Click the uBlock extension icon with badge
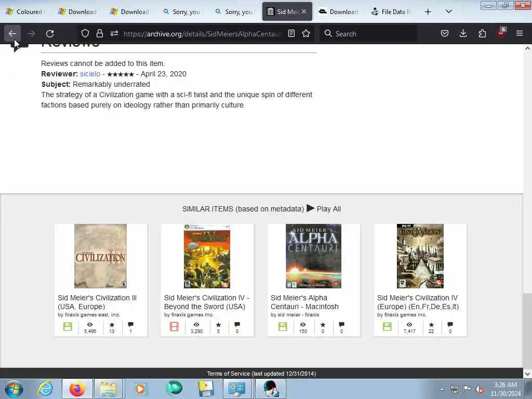This screenshot has height=399, width=532. point(501,33)
